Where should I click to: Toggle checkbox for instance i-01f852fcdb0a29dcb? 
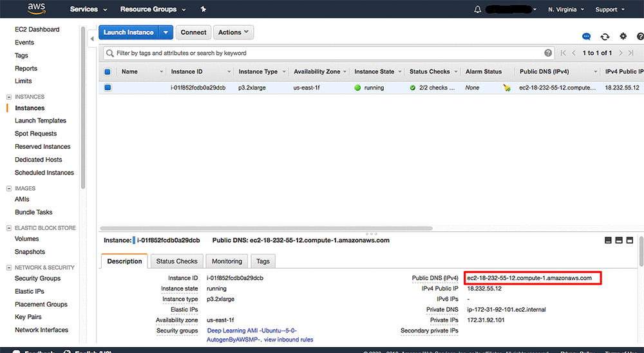[x=108, y=88]
